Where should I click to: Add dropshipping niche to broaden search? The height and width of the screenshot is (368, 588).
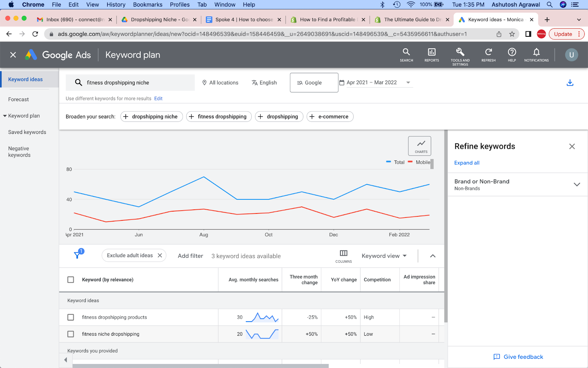click(x=151, y=117)
